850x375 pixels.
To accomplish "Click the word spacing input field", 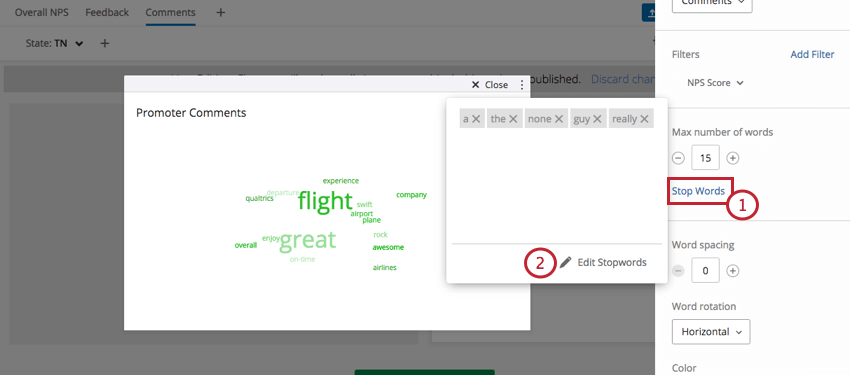I will pyautogui.click(x=705, y=270).
